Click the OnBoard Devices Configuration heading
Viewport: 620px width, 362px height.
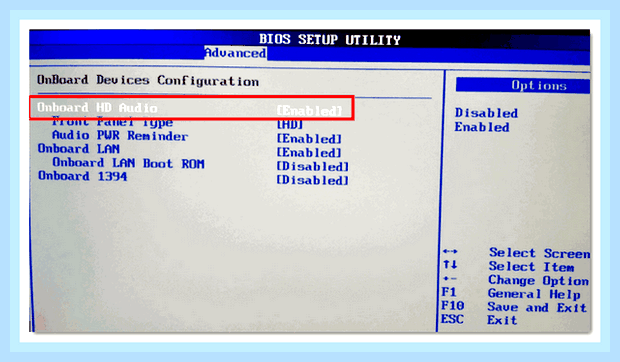[148, 81]
